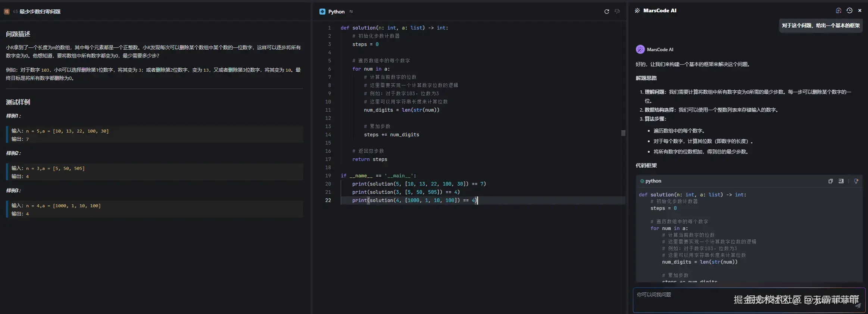Viewport: 868px width, 314px height.
Task: Click the user message '对于这个问题，给出一个基本的框架'
Action: point(821,25)
